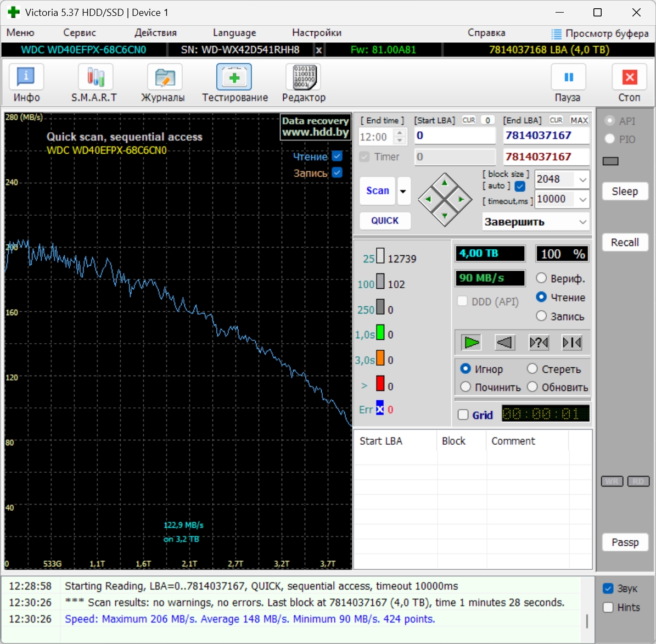Open the Сервис menu
The height and width of the screenshot is (644, 656).
pyautogui.click(x=79, y=33)
